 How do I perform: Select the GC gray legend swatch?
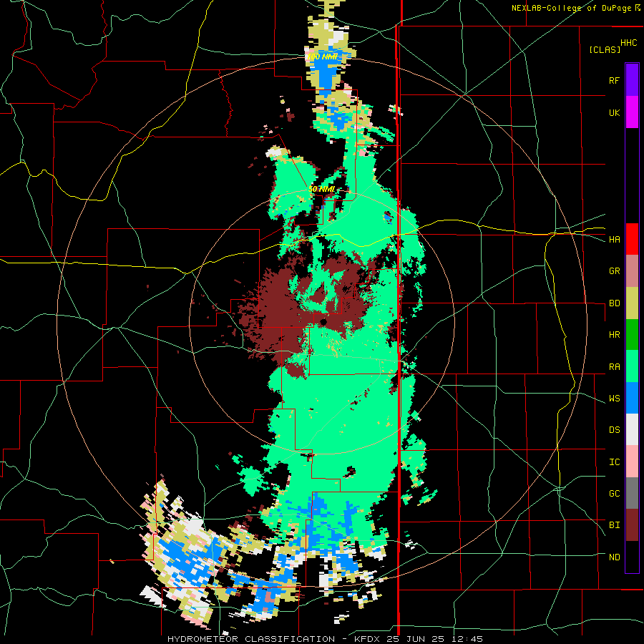[x=632, y=493]
